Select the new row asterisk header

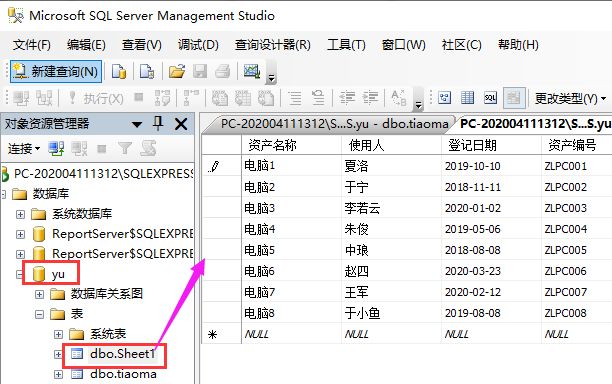pos(221,334)
